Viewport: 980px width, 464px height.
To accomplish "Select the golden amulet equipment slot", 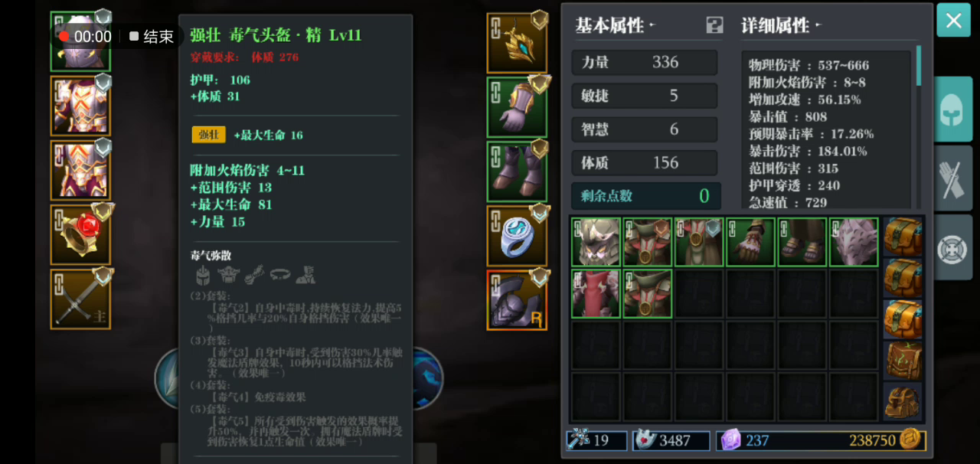I will [x=517, y=43].
